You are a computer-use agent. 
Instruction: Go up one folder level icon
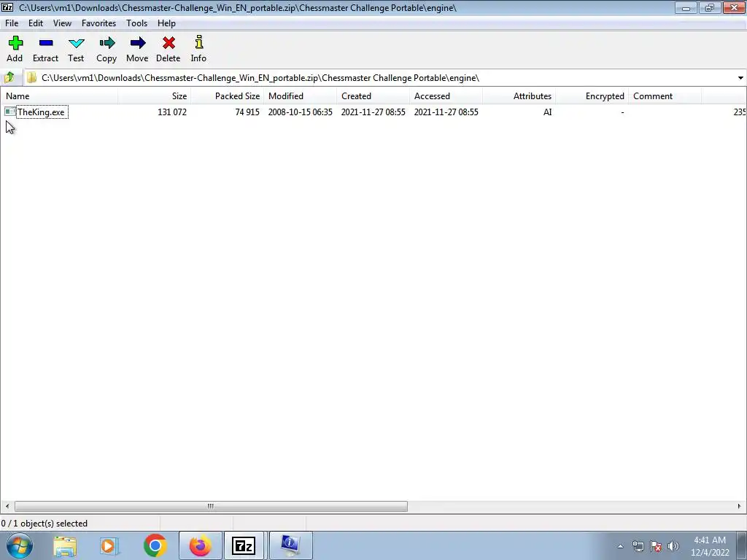9,77
